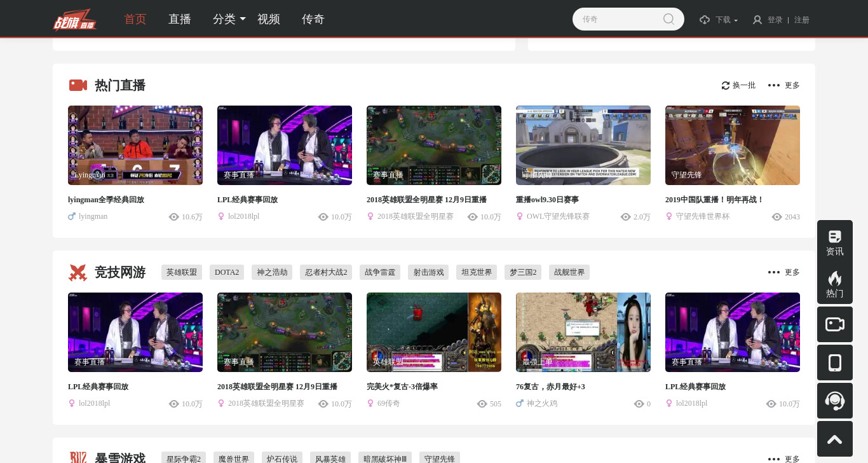Click the 竞技网游 crossed swords icon
Viewport: 868px width, 463px height.
point(78,272)
